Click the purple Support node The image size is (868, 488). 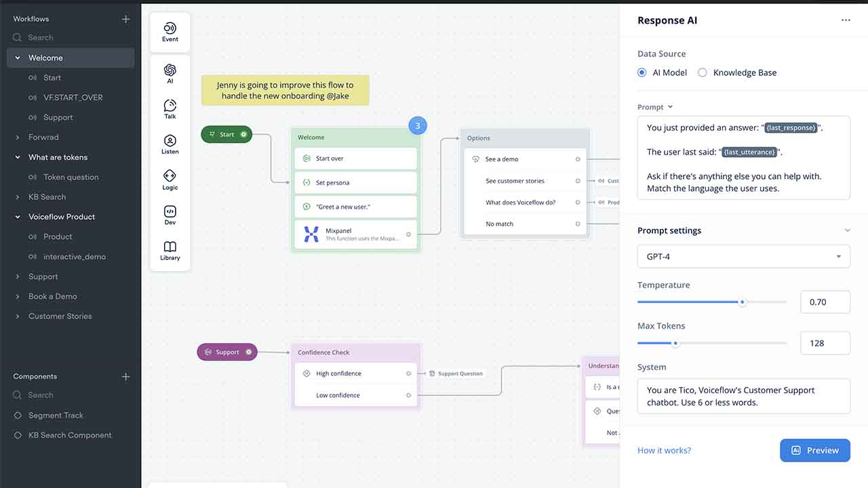click(227, 352)
